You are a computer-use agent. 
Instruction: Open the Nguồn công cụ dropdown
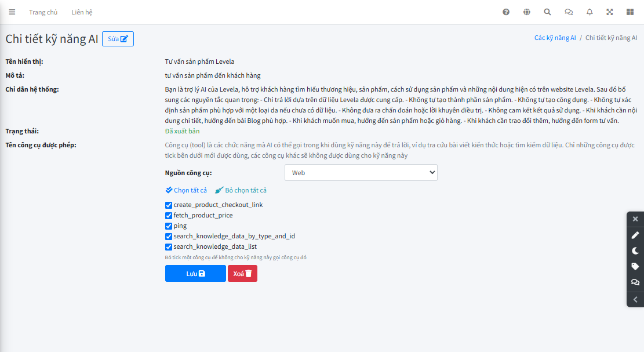(361, 172)
